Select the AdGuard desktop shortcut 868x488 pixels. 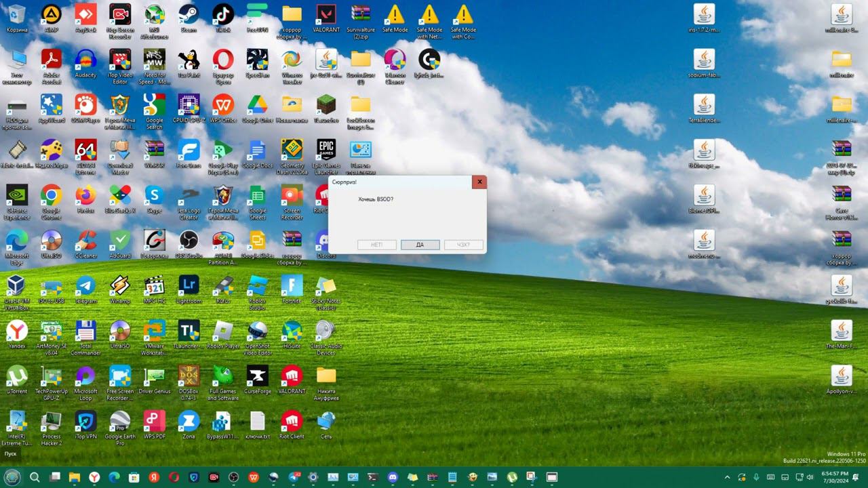coord(120,244)
